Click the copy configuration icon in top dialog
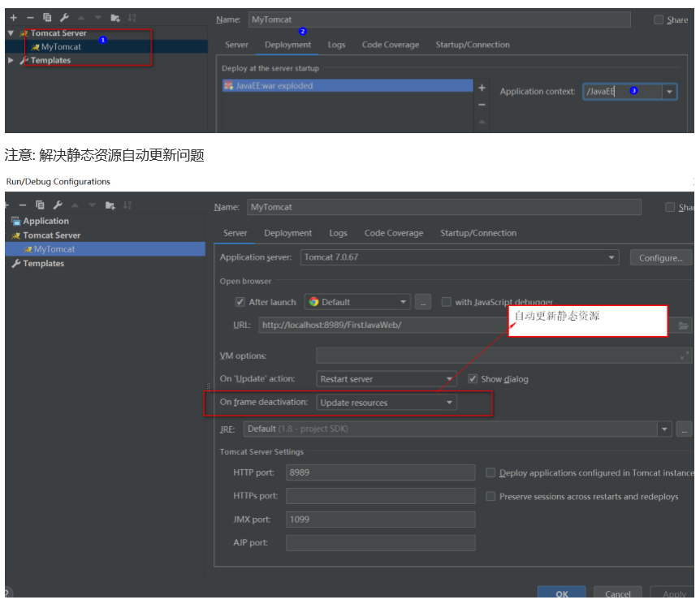Screen dimensions: 700x604 point(47,18)
